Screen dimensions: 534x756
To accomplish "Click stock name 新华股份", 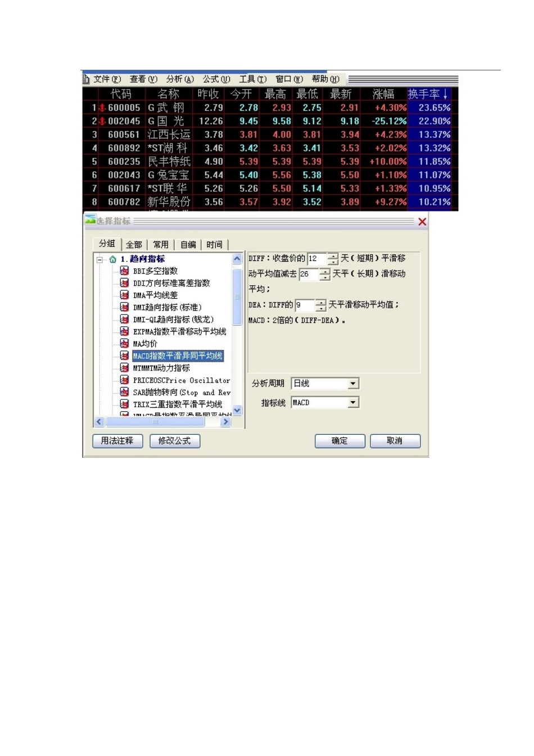I will [x=169, y=202].
